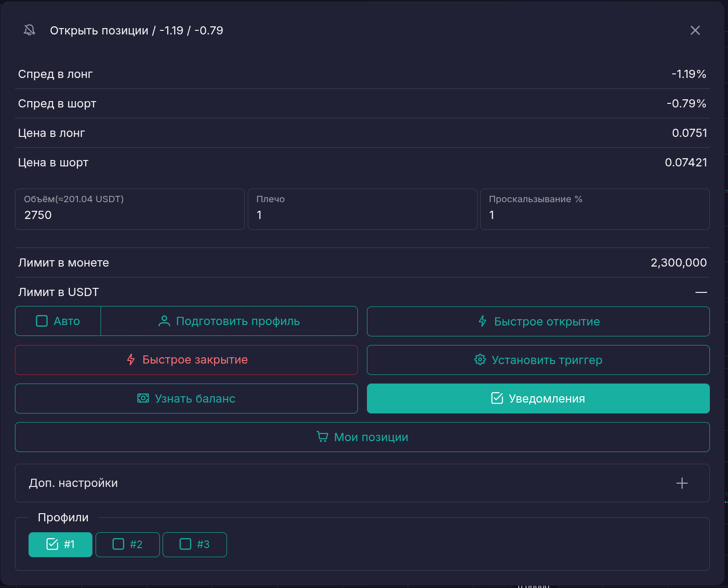Toggle Уведомления button
Image resolution: width=728 pixels, height=588 pixels.
[538, 398]
